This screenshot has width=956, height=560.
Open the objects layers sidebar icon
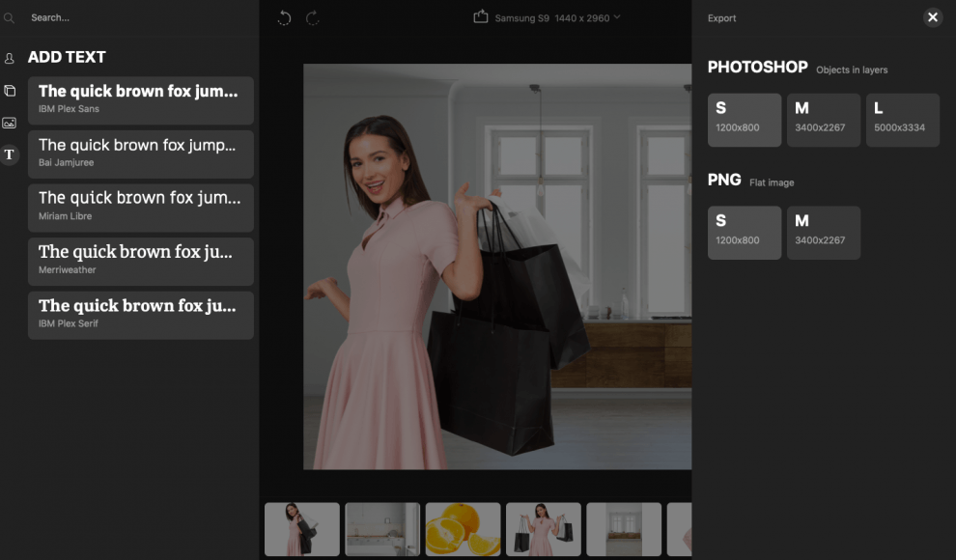pos(10,91)
